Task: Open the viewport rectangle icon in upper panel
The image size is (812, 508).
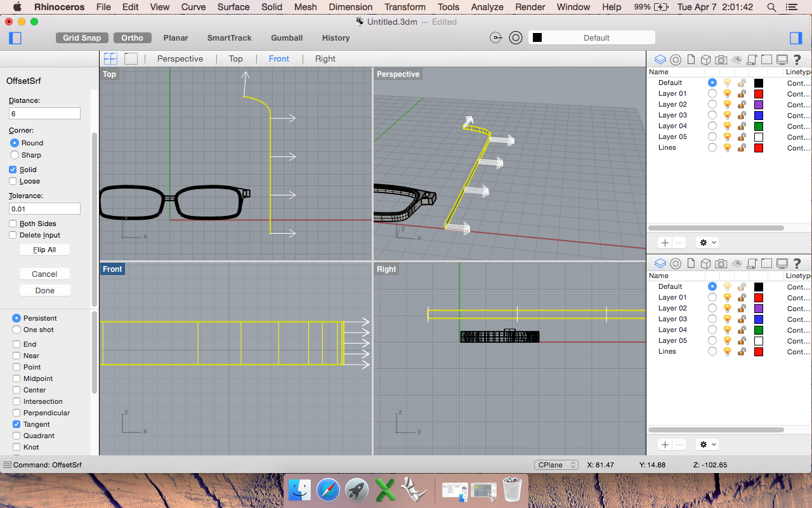Action: (766, 60)
